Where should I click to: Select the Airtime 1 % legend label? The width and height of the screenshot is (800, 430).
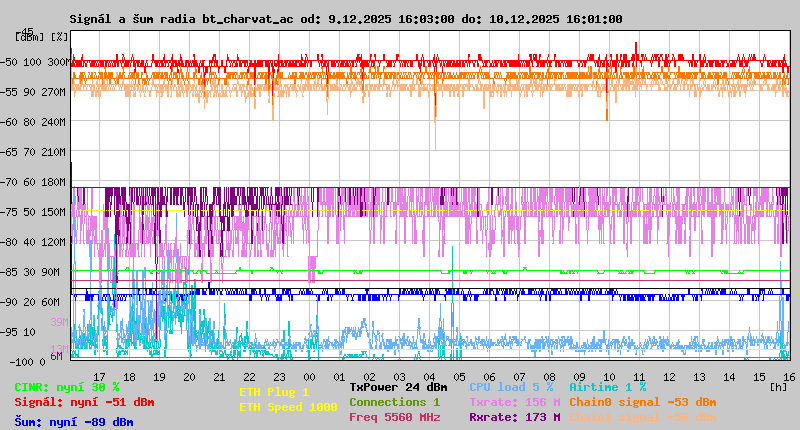coord(607,387)
